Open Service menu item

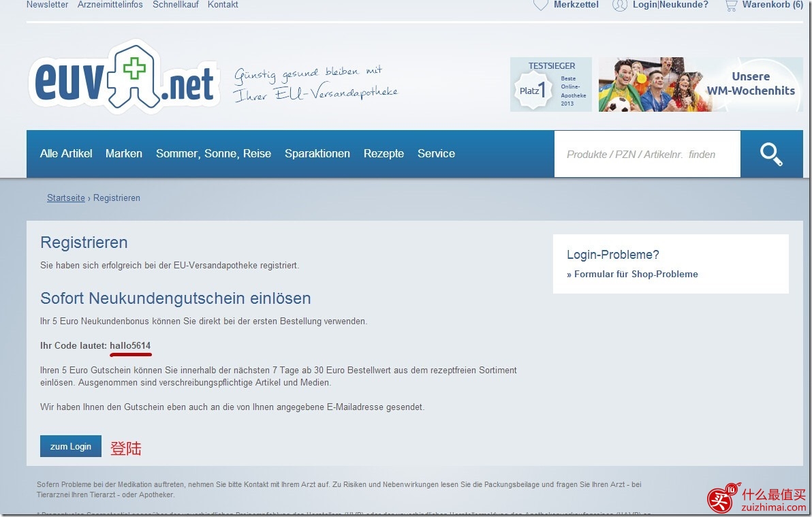(437, 153)
